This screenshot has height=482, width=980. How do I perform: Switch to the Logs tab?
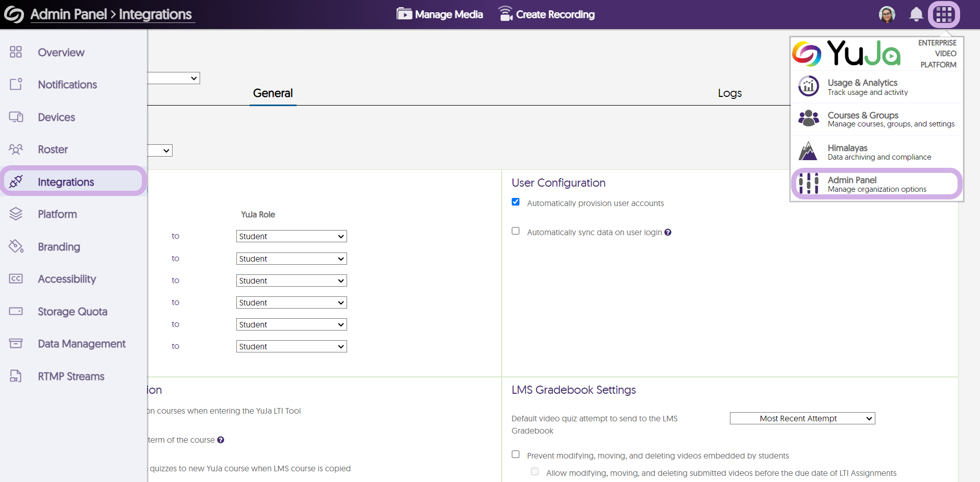[x=730, y=93]
